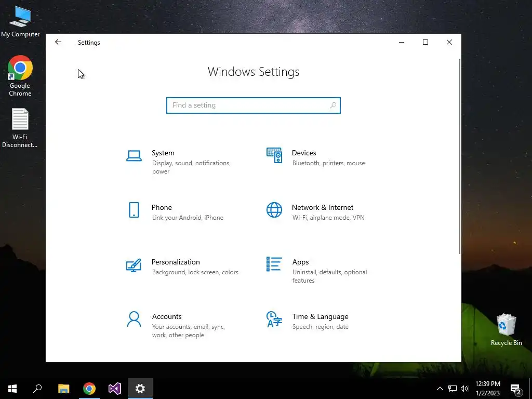
Task: Click the Settings window vertical scrollbar
Action: click(x=460, y=156)
